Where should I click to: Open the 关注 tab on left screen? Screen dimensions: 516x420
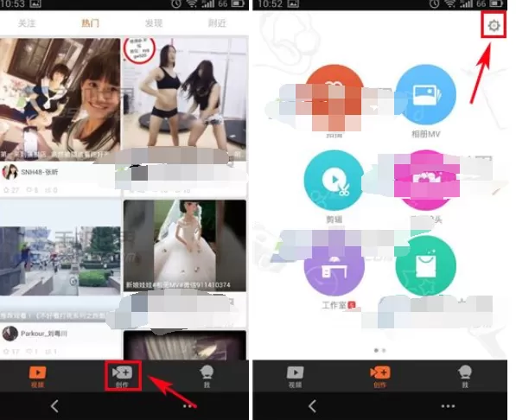point(27,23)
